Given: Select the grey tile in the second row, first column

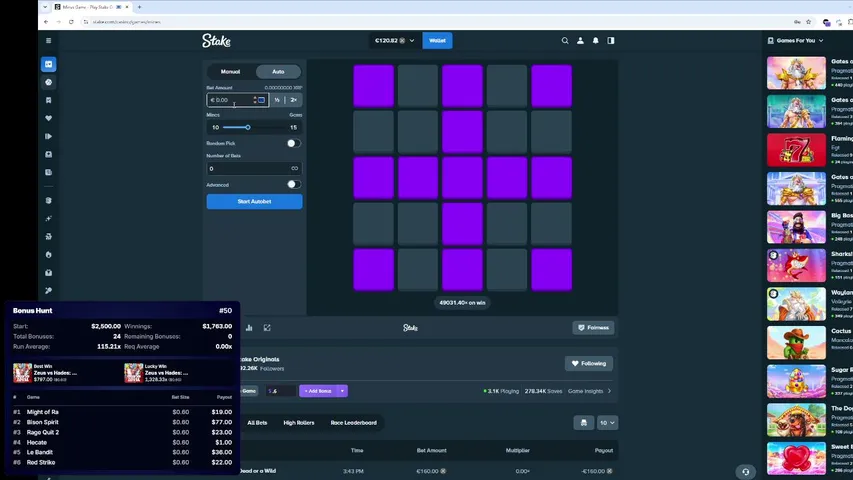Looking at the screenshot, I should tap(374, 132).
